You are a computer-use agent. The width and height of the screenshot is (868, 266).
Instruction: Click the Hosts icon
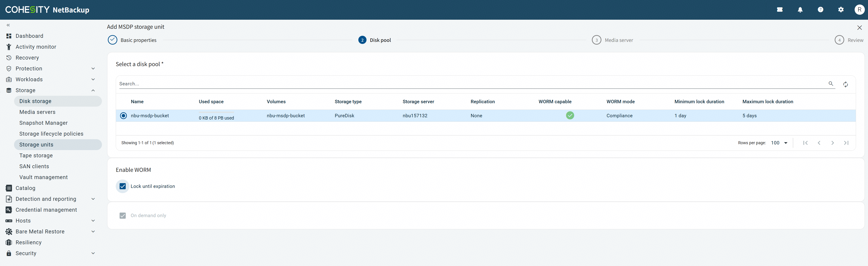(x=9, y=221)
